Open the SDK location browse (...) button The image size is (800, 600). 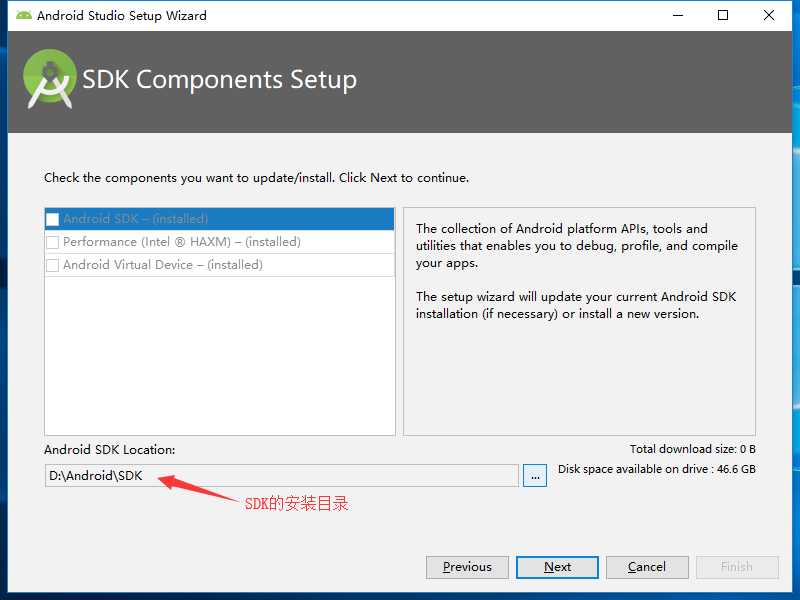[x=536, y=476]
